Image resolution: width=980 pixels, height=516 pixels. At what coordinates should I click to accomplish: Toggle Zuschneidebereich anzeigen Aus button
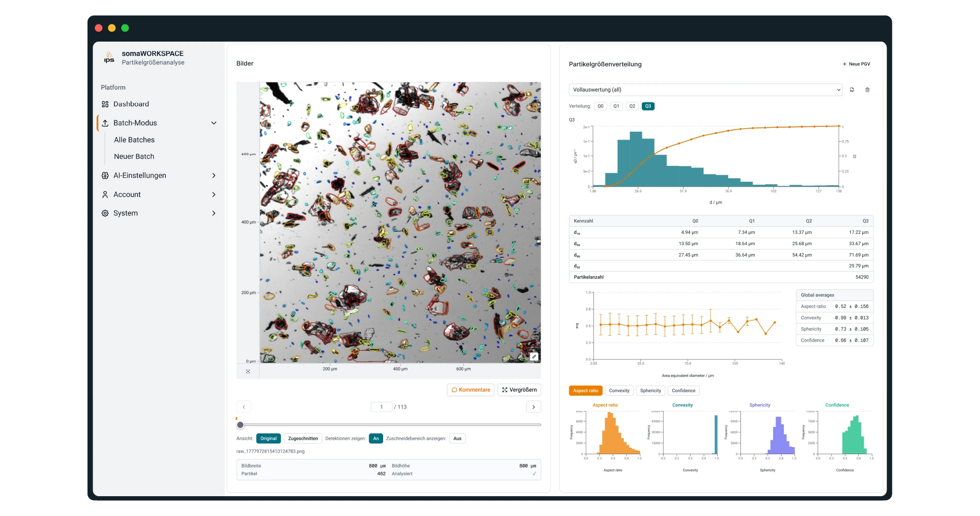pyautogui.click(x=457, y=439)
